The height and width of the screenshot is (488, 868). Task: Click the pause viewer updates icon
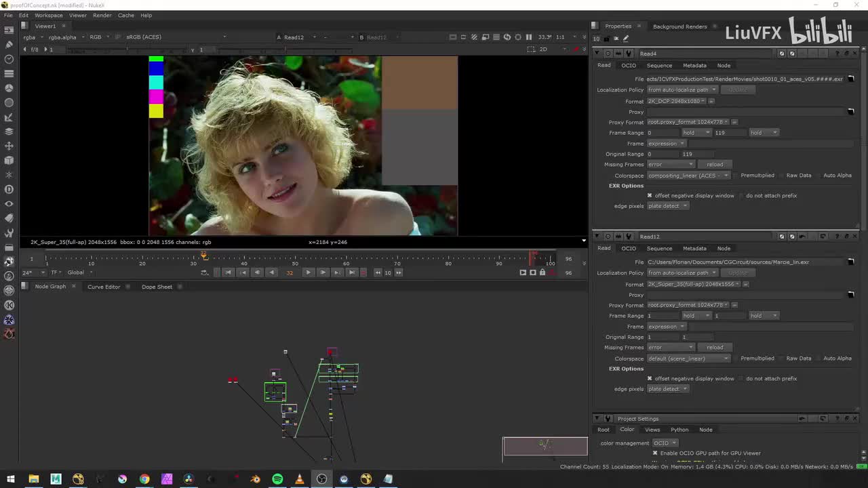pos(529,37)
